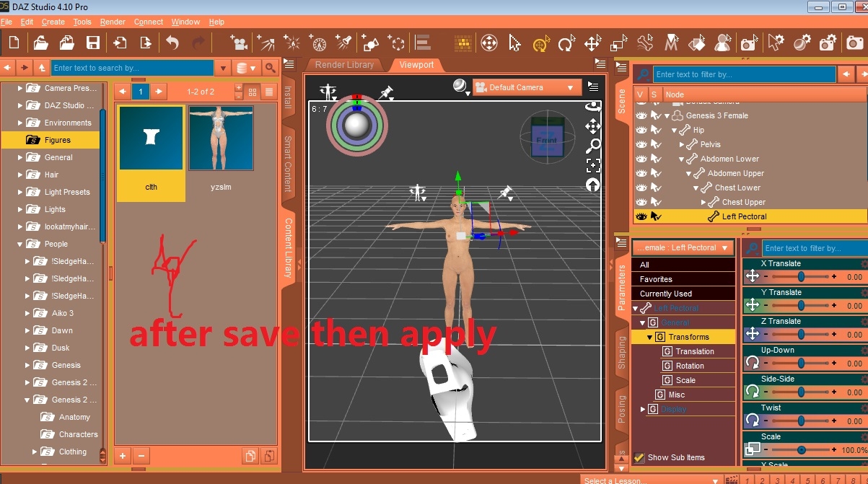Expand the Hair folder
The image size is (868, 484).
coord(21,175)
